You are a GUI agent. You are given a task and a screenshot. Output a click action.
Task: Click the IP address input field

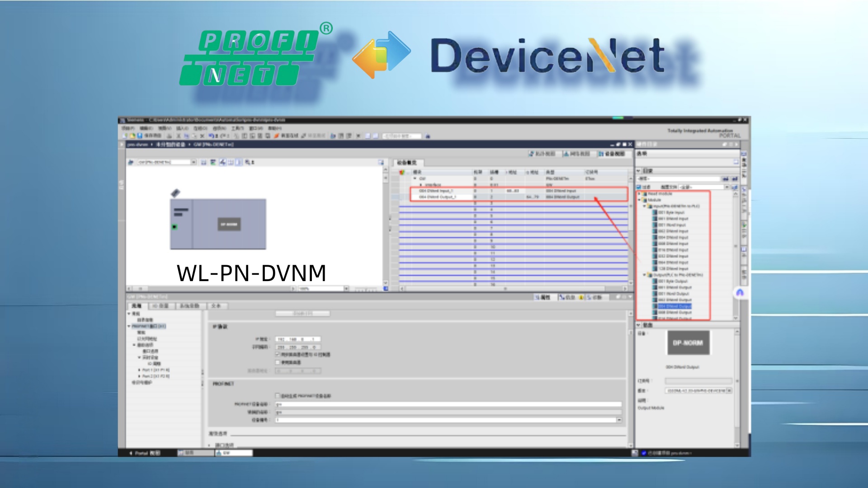(x=297, y=339)
